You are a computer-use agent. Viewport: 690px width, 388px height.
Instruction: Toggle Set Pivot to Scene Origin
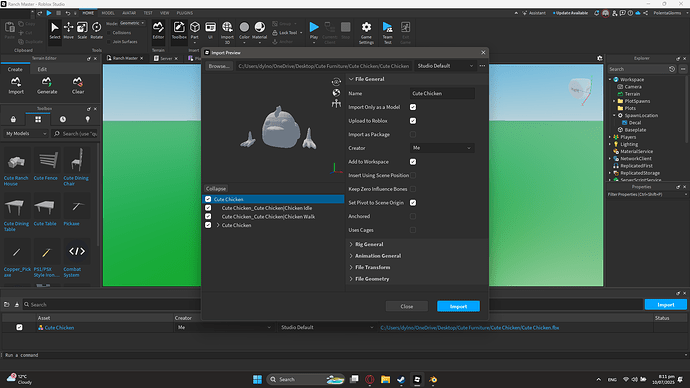coord(413,202)
